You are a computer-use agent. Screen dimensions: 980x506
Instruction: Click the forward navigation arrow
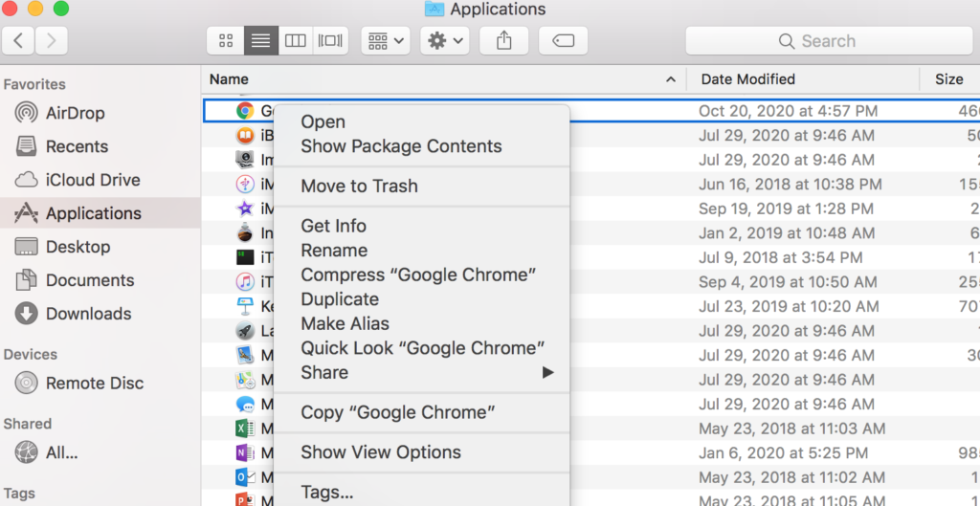point(51,40)
